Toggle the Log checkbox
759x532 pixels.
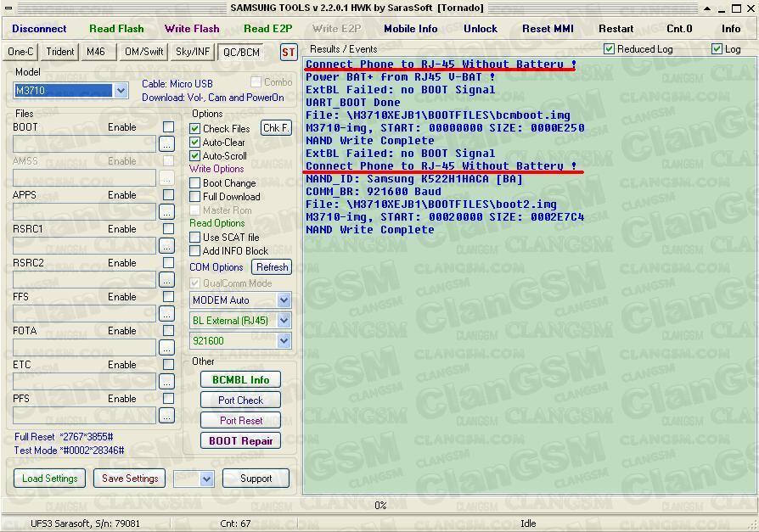[x=717, y=49]
